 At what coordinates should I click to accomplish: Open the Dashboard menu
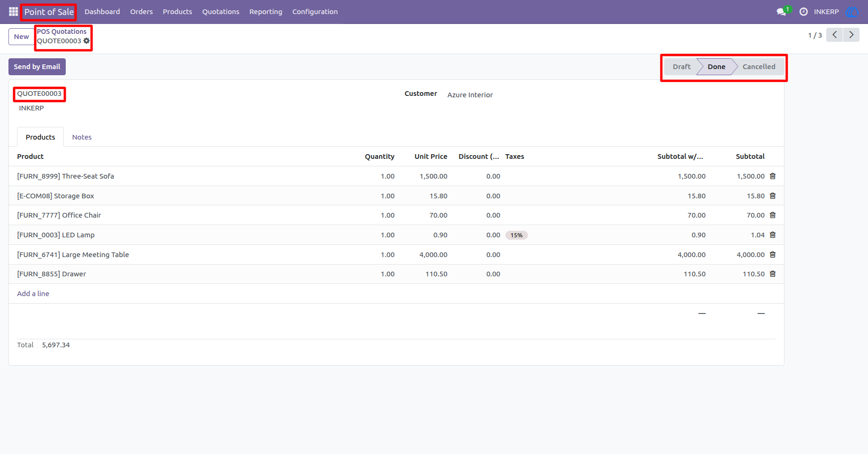pos(102,12)
